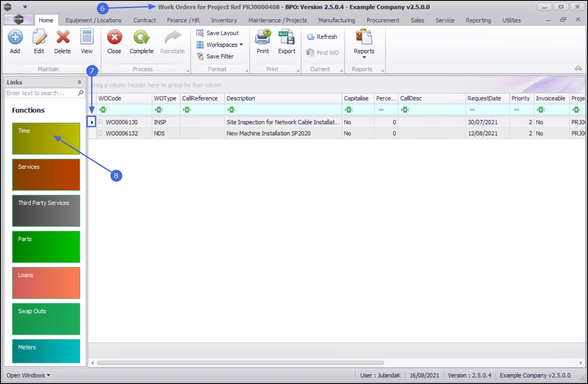Open the quick access toolbar dropdown
The width and height of the screenshot is (588, 384).
click(25, 7)
